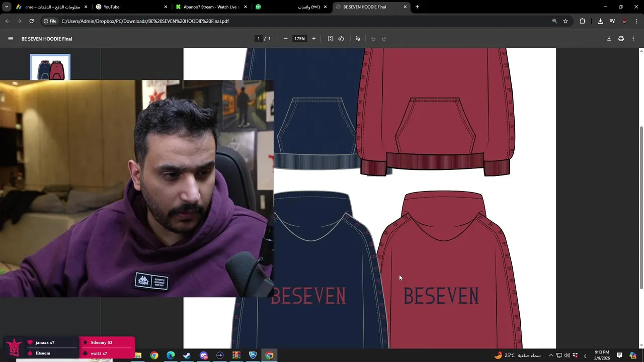Open Chrome downloads tray
Image resolution: width=644 pixels, height=362 pixels.
(600, 21)
